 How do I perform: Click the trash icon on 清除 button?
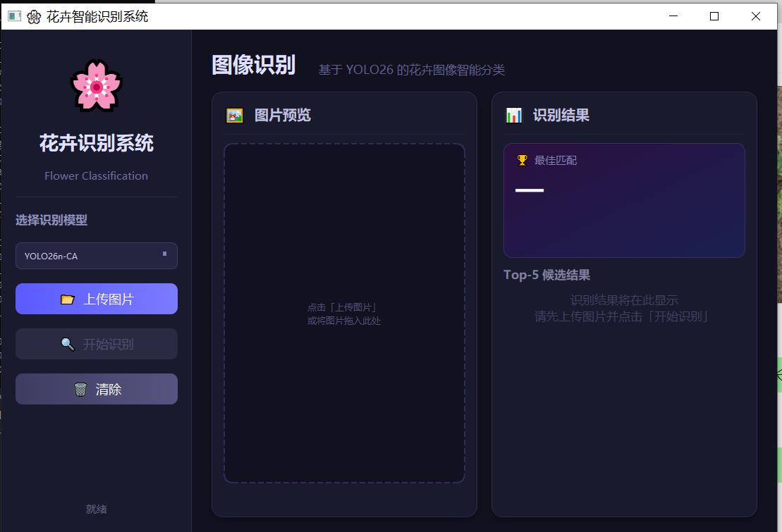pos(80,388)
